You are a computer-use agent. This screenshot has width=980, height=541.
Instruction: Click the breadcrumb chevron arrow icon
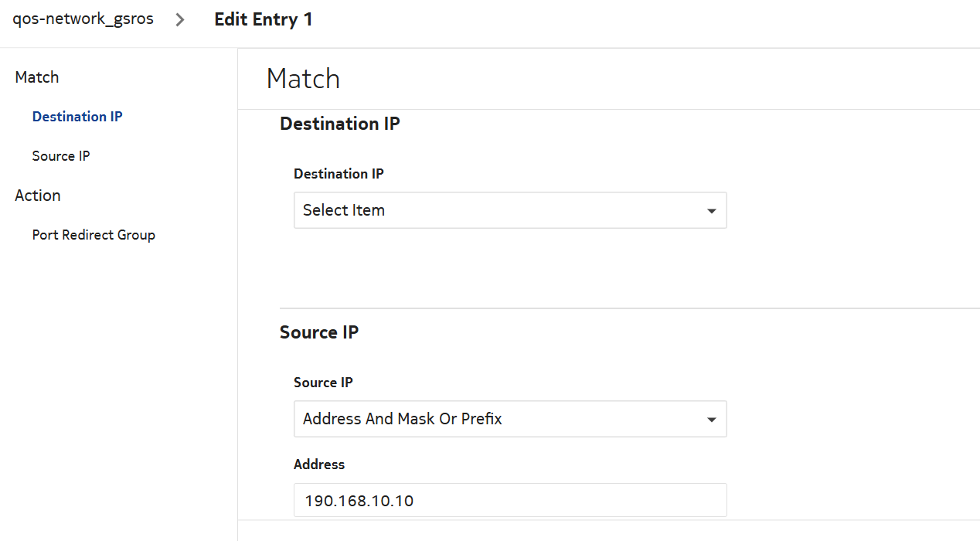180,20
